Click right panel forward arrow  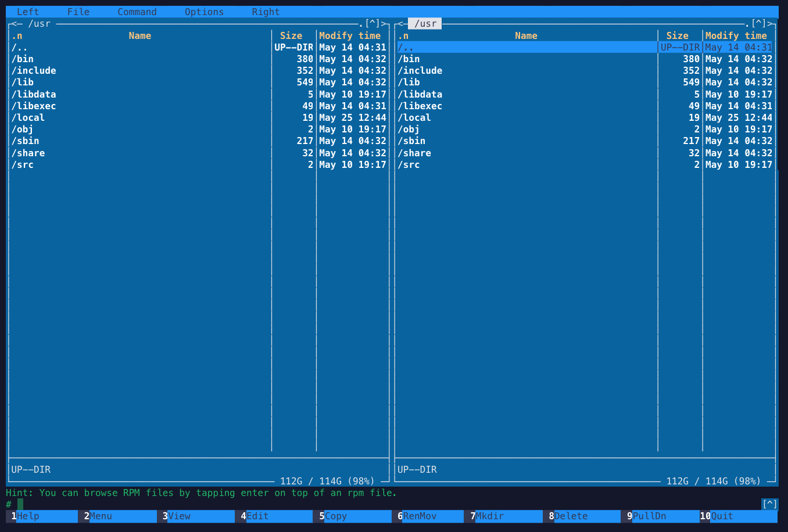pyautogui.click(x=771, y=24)
